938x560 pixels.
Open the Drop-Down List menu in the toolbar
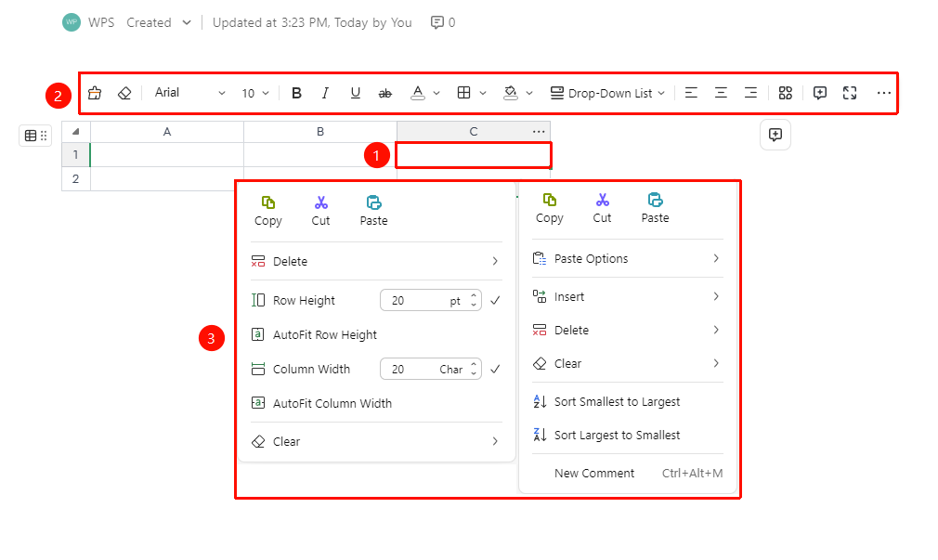click(607, 93)
